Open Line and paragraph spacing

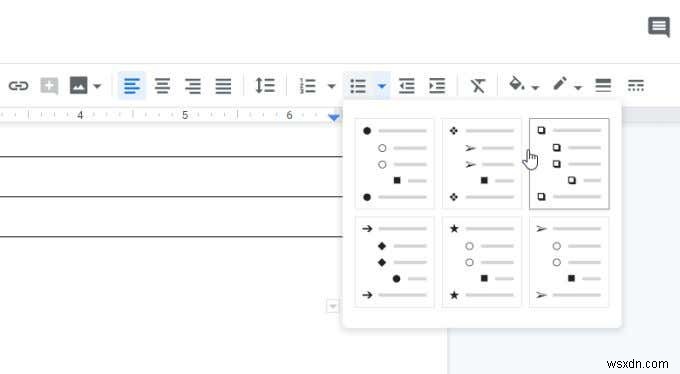coord(265,85)
